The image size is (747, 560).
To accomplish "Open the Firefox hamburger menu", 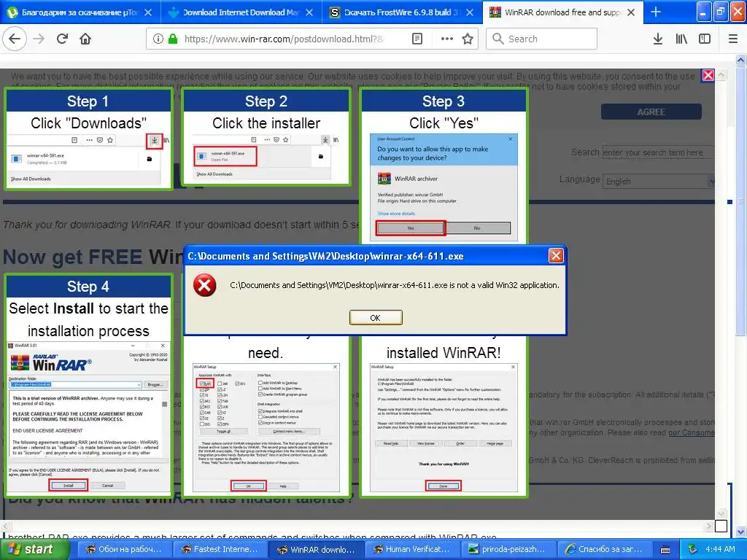I will [733, 39].
